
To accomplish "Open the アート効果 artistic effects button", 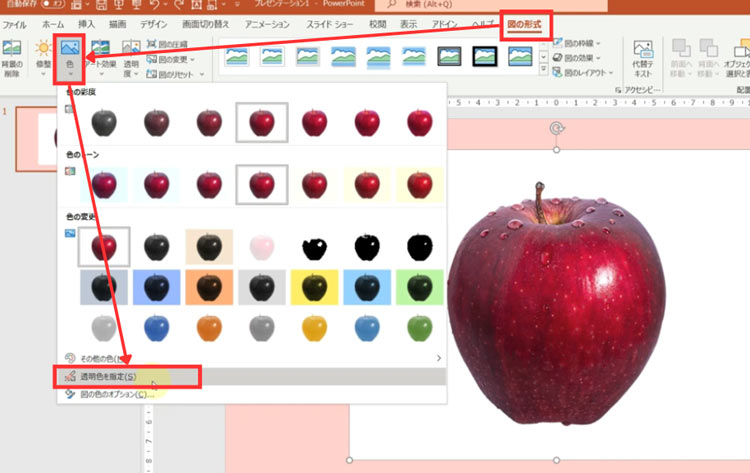I will (101, 59).
